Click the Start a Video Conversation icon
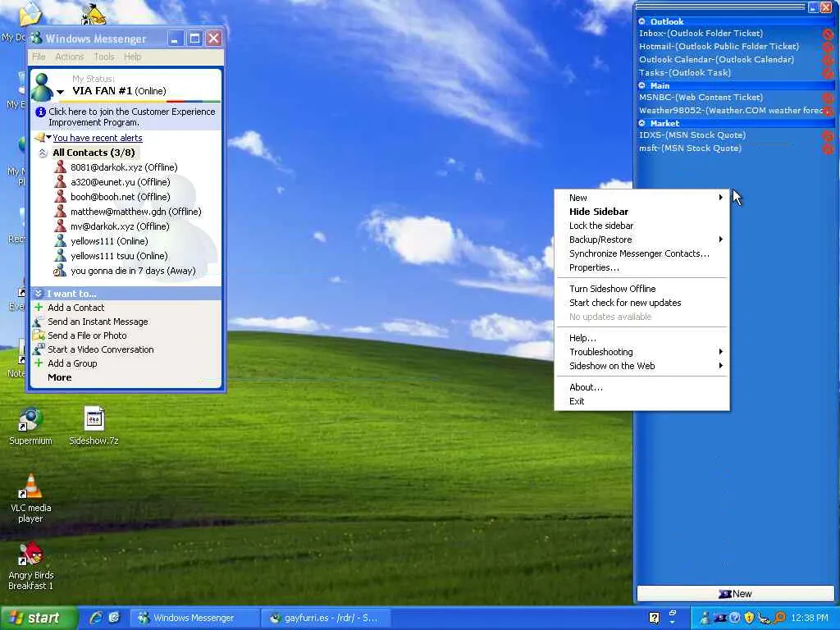The height and width of the screenshot is (630, 840). 38,349
